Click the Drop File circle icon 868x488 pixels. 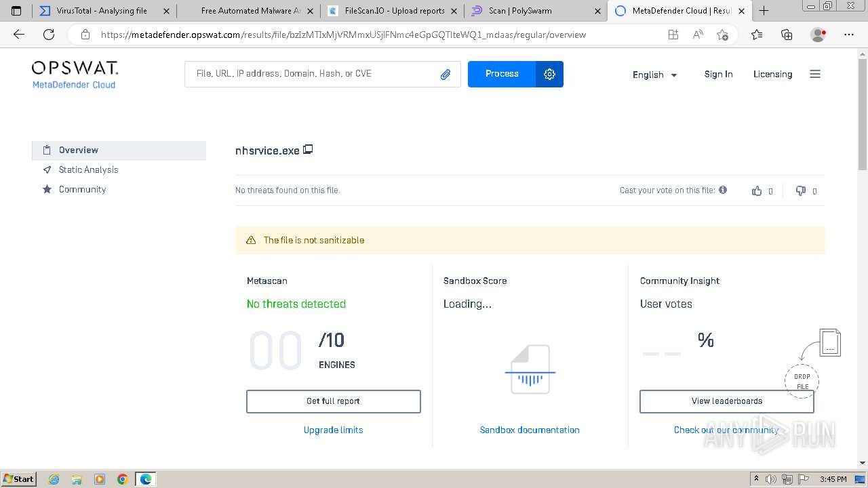(x=802, y=381)
